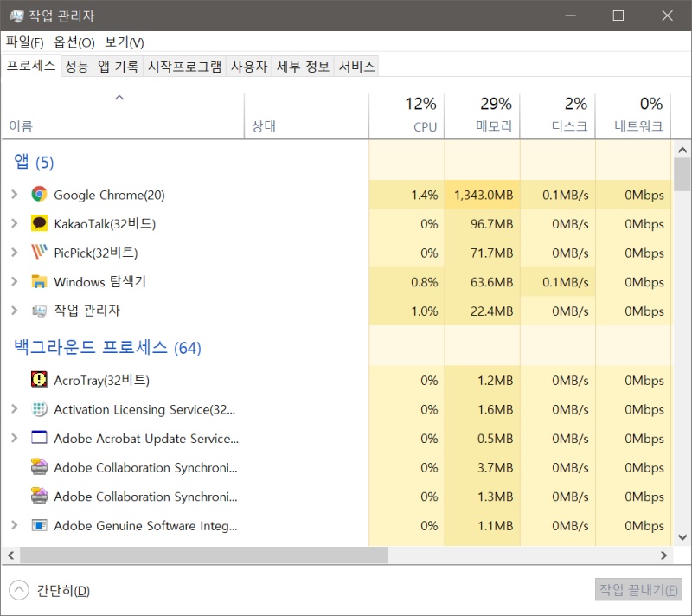Sort by the 0% 네트워크 column header
This screenshot has width=692, height=616.
point(633,116)
